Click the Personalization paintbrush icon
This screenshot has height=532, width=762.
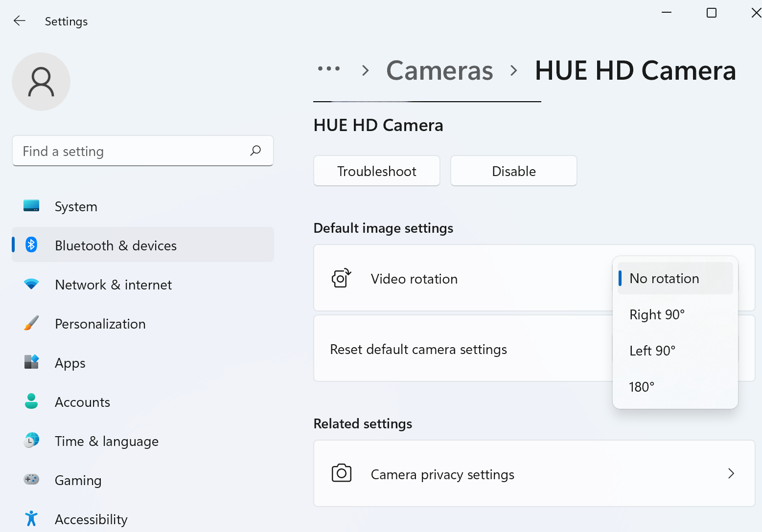click(x=31, y=323)
